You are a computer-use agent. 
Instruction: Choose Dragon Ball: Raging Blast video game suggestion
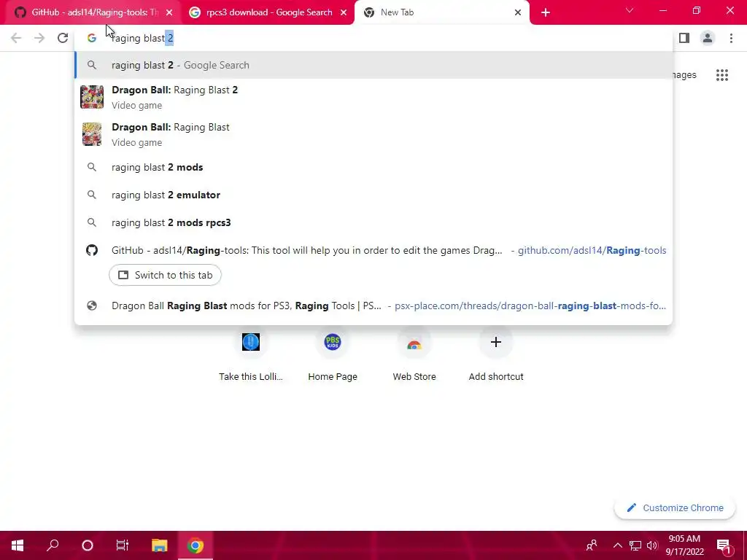373,134
